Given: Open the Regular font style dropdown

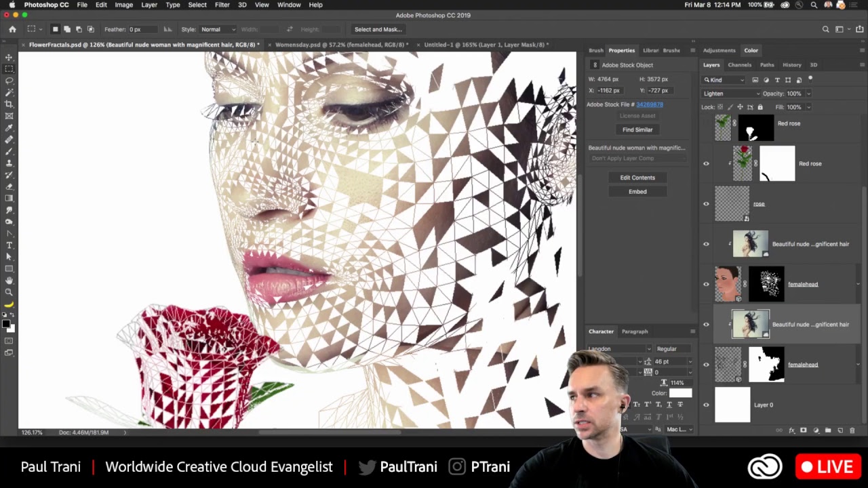Looking at the screenshot, I should click(x=674, y=349).
